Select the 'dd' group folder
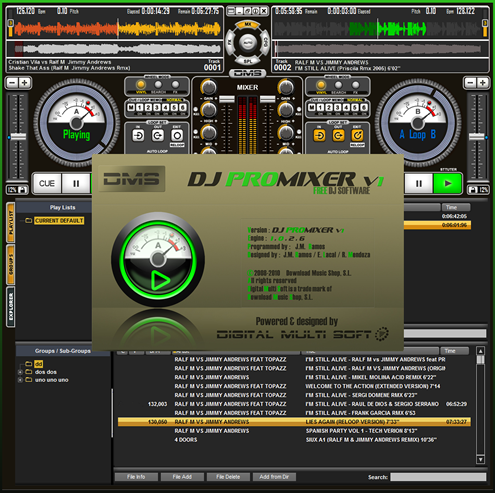The height and width of the screenshot is (493, 495). click(x=39, y=364)
